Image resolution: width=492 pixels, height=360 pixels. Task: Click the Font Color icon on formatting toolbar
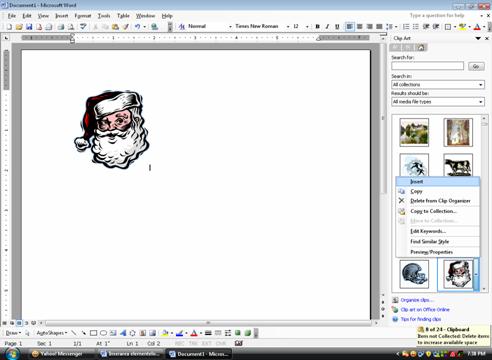(477, 26)
